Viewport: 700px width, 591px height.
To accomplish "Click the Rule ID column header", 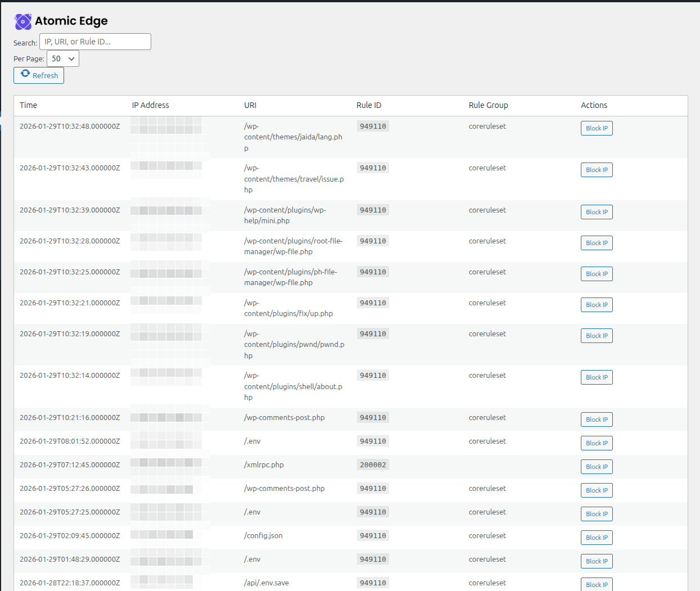I will click(x=368, y=105).
